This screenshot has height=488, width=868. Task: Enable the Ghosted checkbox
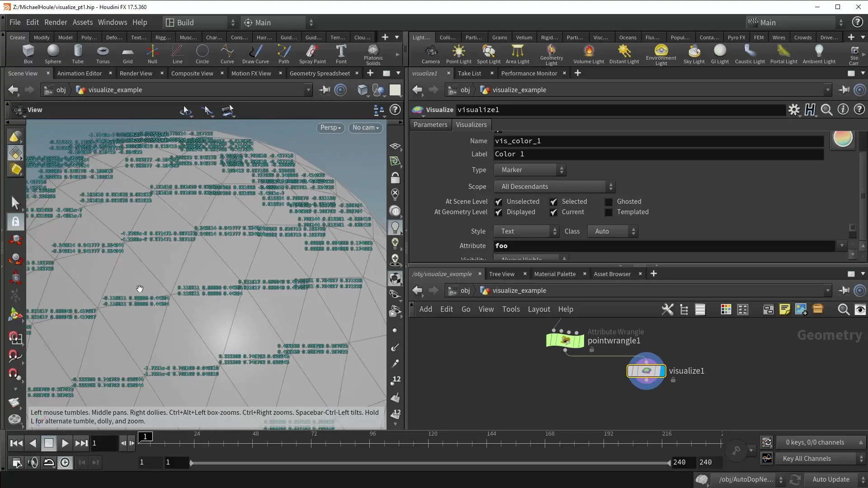(x=609, y=202)
